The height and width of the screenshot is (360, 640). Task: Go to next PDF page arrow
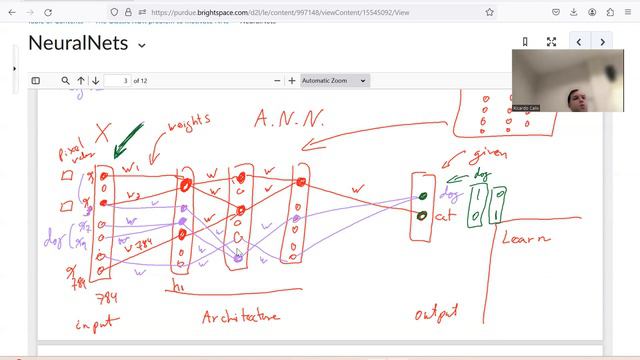[96, 81]
